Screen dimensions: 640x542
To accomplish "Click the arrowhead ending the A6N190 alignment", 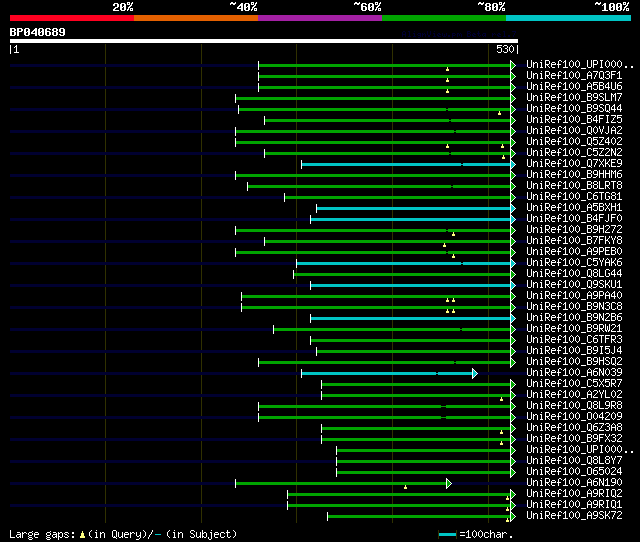I will (x=449, y=484).
